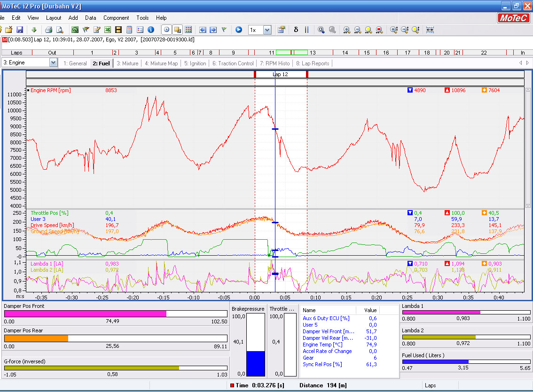Open the Data menu
Screen dimensions: 533x392
click(90, 18)
